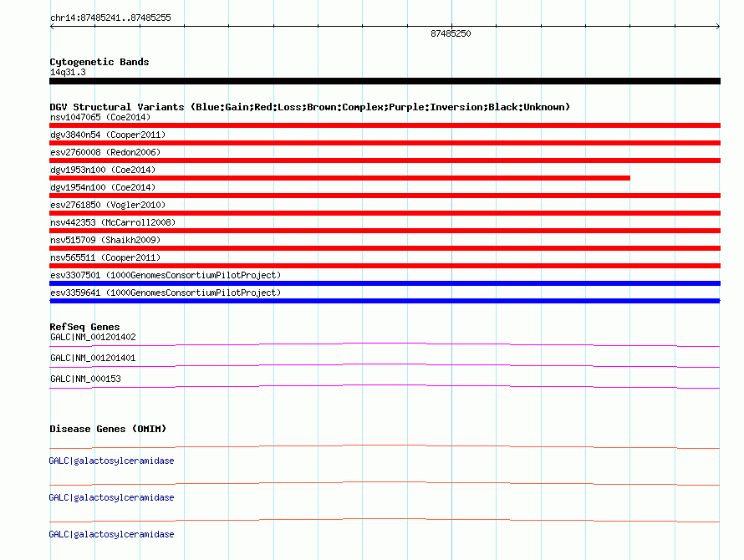
Task: Click the GALC|NM_000153 transcript label
Action: pyautogui.click(x=85, y=379)
